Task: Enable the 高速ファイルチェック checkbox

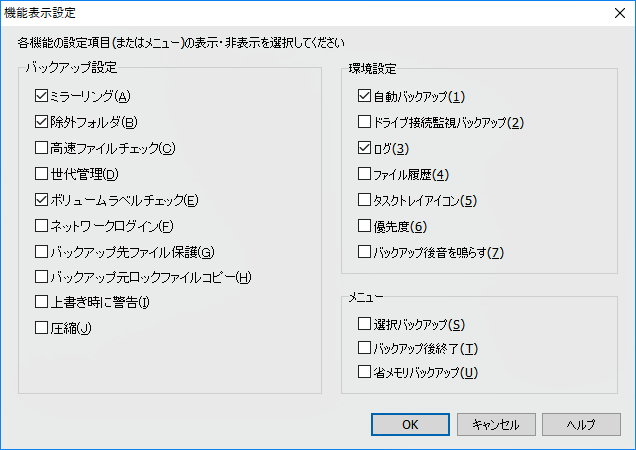Action: pyautogui.click(x=42, y=149)
